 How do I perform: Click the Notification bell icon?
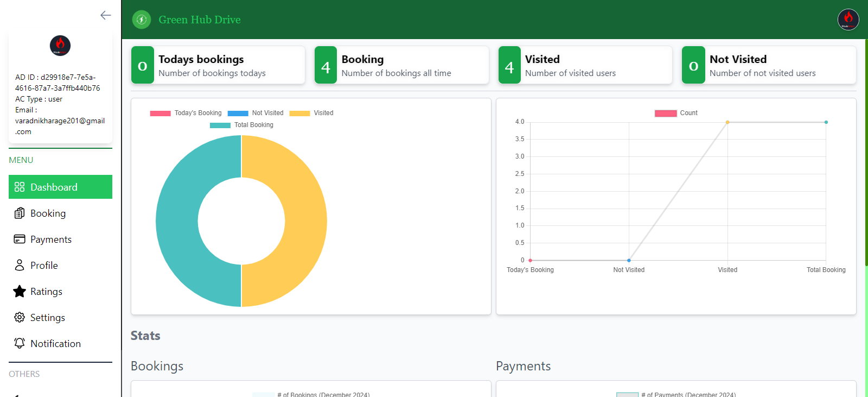coord(20,343)
